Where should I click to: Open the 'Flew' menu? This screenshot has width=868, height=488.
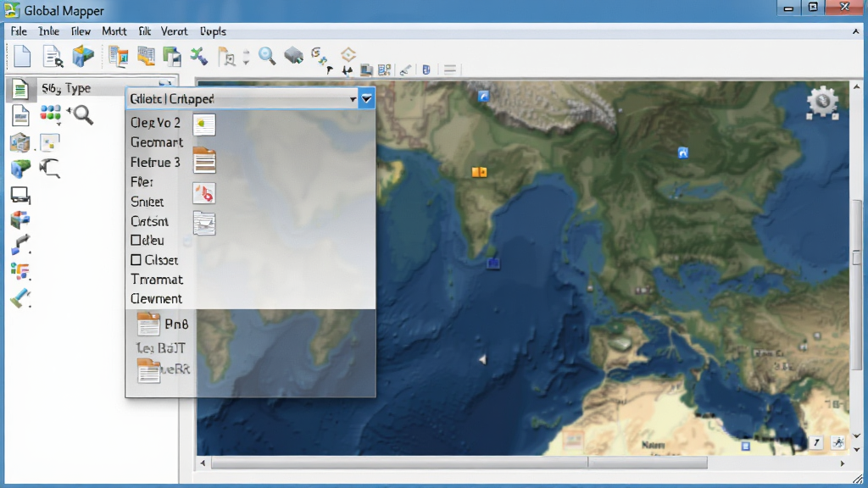point(81,31)
